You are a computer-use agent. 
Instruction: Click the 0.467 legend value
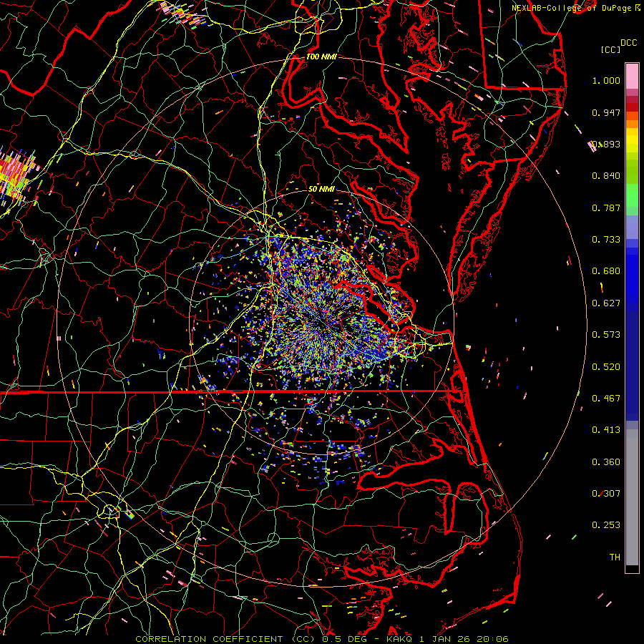pos(606,399)
